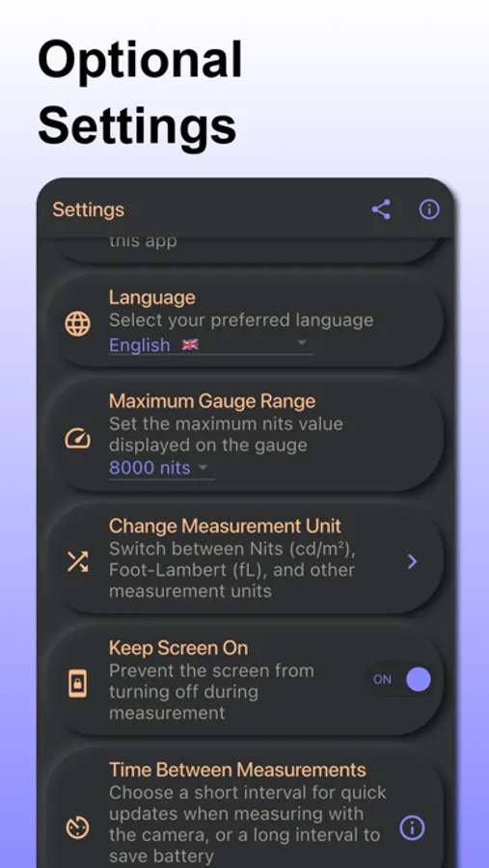Click the globe icon beside Language
Viewport: 489px width, 868px height.
tap(77, 324)
